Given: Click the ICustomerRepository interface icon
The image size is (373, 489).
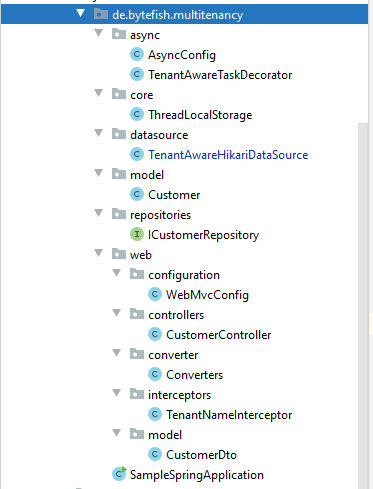Looking at the screenshot, I should [x=137, y=234].
